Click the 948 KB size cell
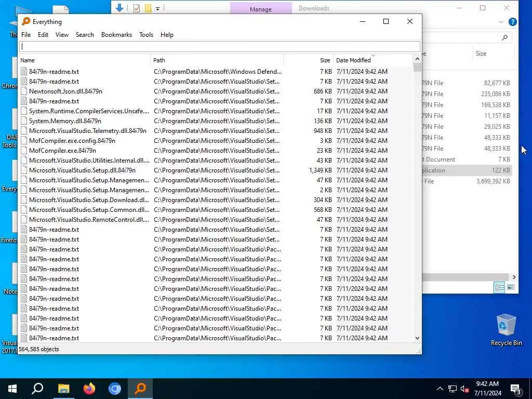Viewport: 532px width, 399px height. (323, 130)
